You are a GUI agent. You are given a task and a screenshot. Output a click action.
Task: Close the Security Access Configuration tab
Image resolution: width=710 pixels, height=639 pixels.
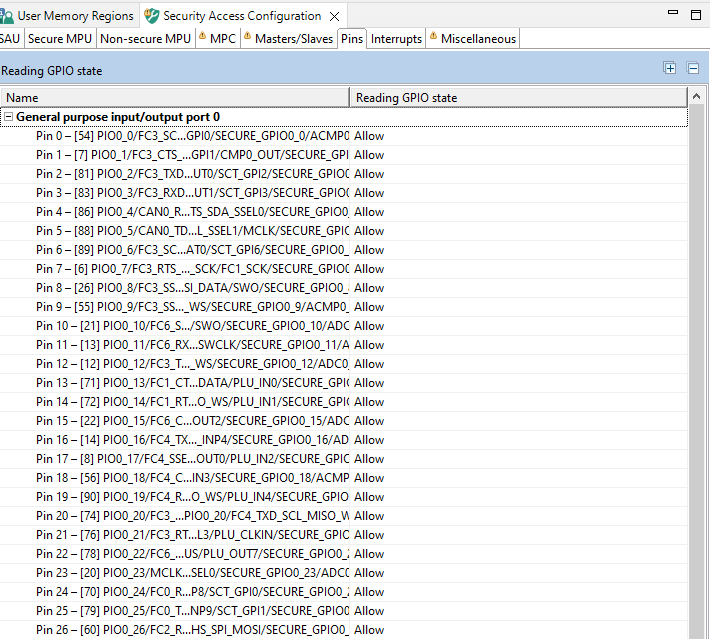click(x=335, y=16)
